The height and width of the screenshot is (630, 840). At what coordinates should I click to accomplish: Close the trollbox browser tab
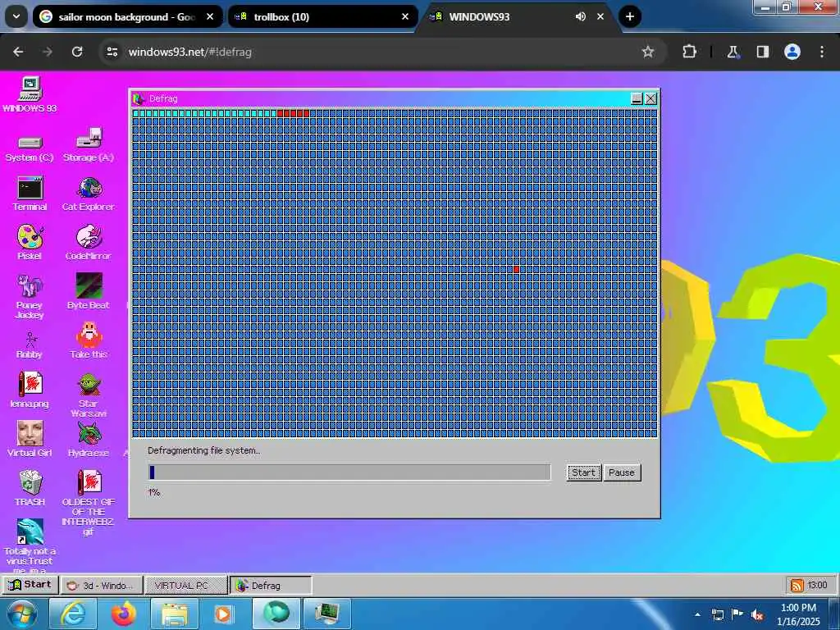tap(405, 16)
